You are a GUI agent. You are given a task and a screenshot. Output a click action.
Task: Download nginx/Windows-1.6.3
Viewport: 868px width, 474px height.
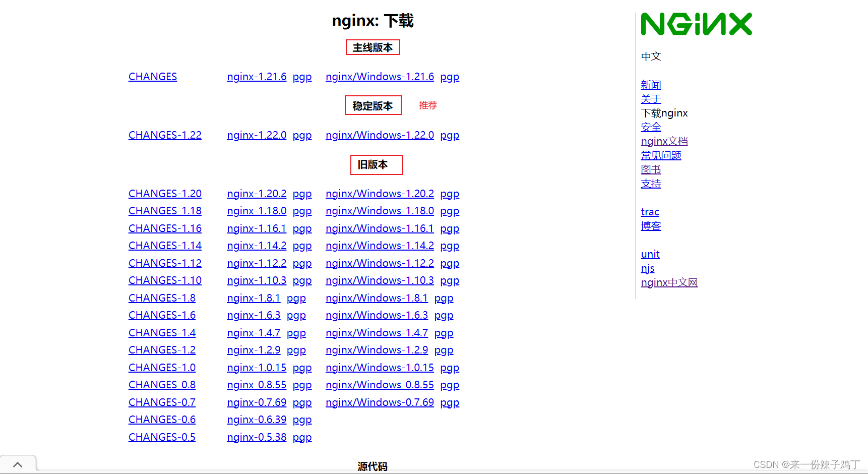(x=377, y=315)
